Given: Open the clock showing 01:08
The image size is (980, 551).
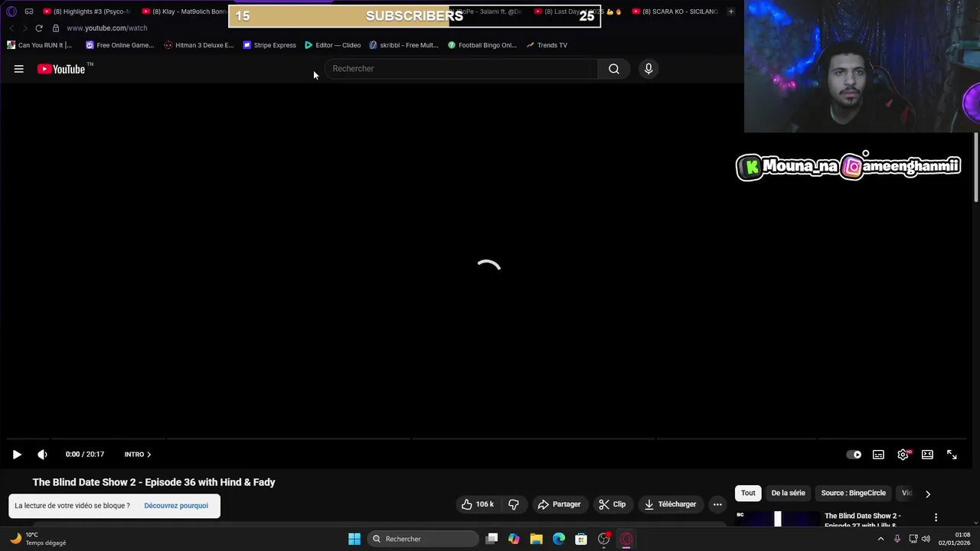Looking at the screenshot, I should (x=955, y=539).
